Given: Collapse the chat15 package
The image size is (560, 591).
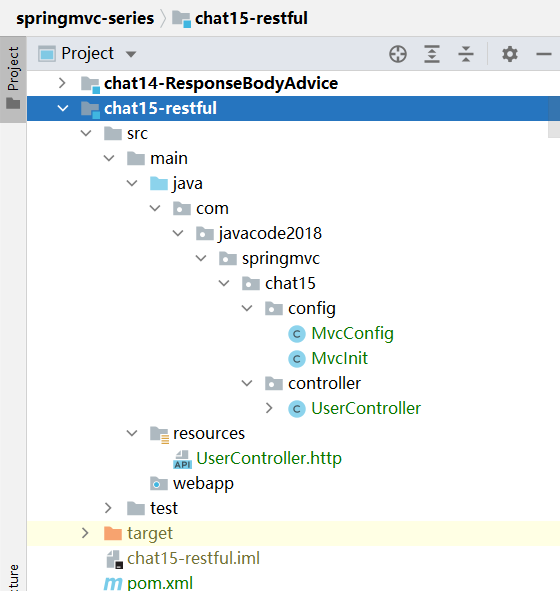Looking at the screenshot, I should click(224, 283).
